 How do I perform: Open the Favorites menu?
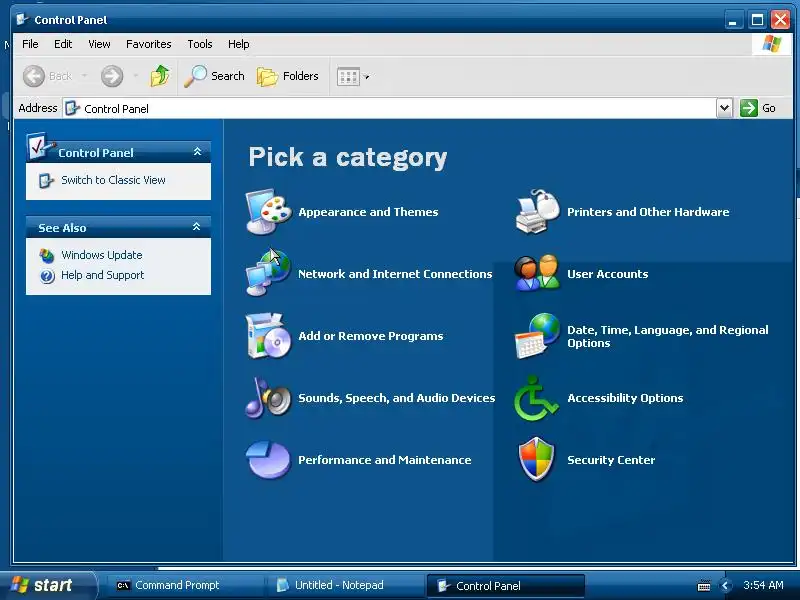click(x=148, y=44)
